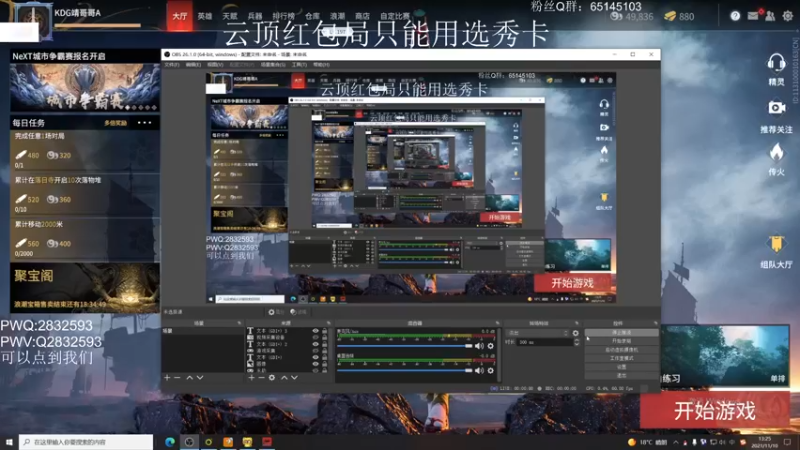800x450 pixels.
Task: Toggle lock on 视频采集设备 source
Action: click(x=324, y=337)
